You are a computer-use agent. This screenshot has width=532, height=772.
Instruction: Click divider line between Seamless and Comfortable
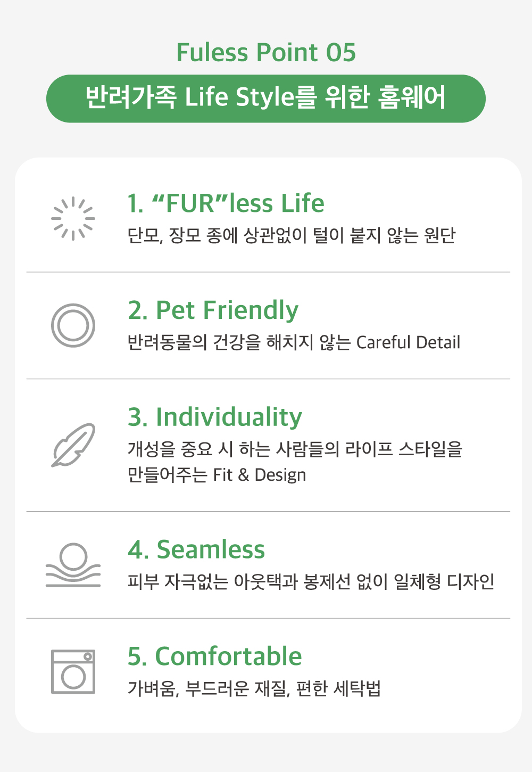click(x=268, y=618)
